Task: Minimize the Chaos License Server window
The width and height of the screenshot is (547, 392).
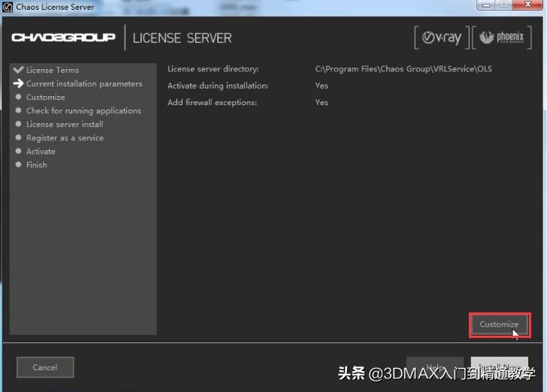Action: 487,5
